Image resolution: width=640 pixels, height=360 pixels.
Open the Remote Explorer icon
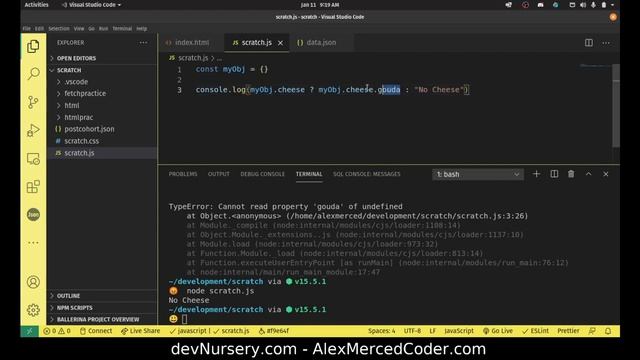coord(33,158)
